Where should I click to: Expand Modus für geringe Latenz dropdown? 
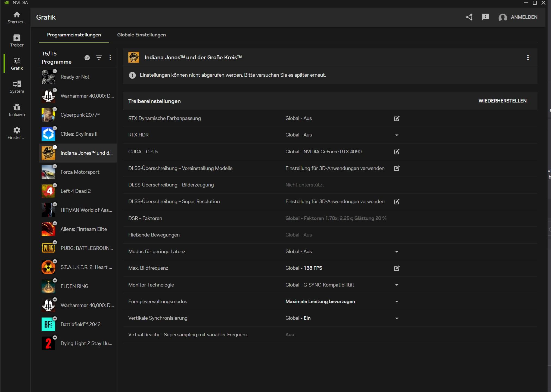click(x=397, y=252)
